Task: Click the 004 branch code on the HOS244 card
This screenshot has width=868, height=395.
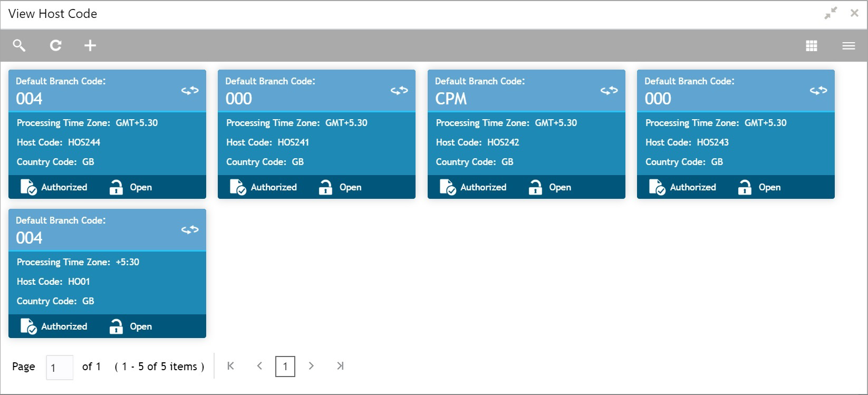Action: point(29,99)
